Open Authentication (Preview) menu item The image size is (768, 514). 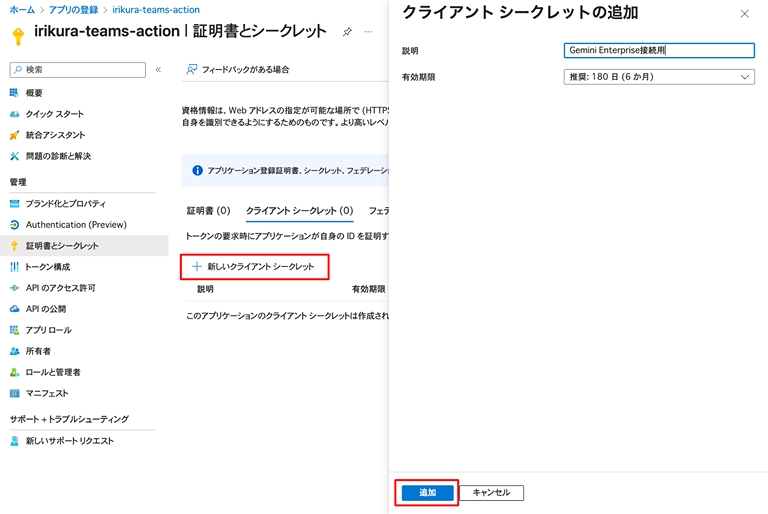pos(76,224)
